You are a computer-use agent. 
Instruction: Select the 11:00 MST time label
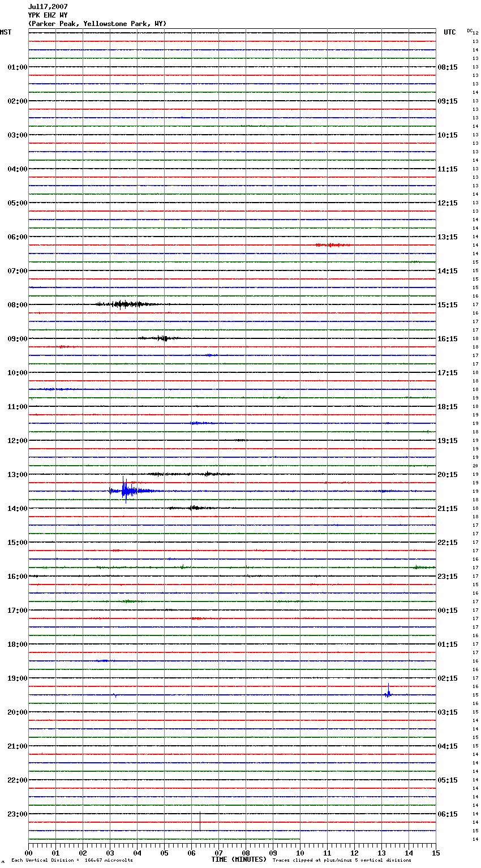click(x=18, y=407)
